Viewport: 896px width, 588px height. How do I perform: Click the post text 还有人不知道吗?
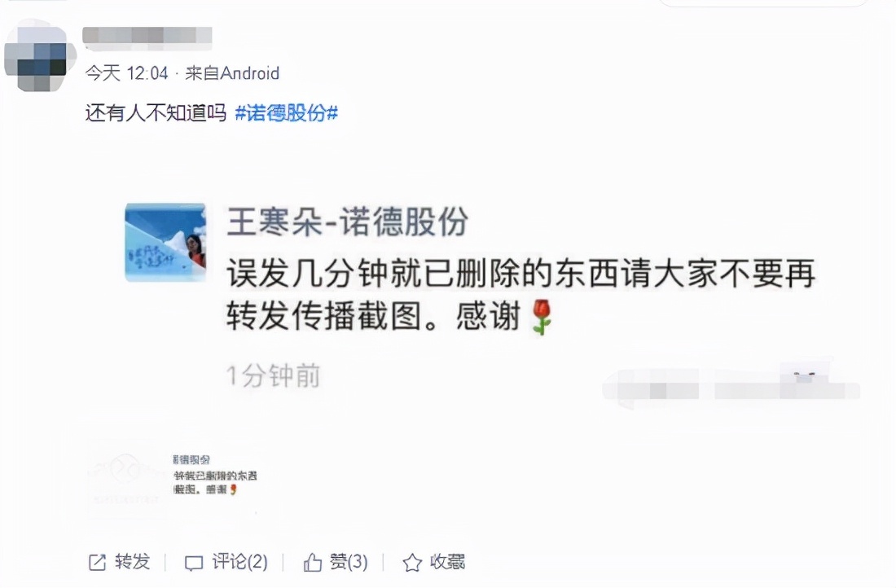pos(156,113)
